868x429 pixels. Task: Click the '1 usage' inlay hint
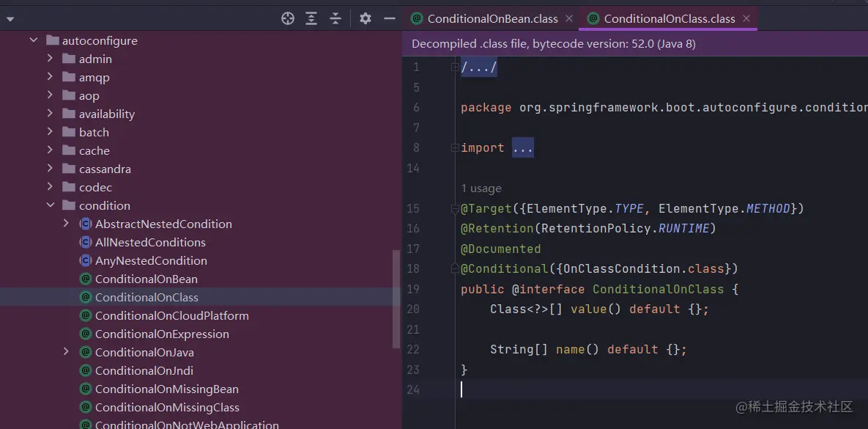pyautogui.click(x=481, y=188)
